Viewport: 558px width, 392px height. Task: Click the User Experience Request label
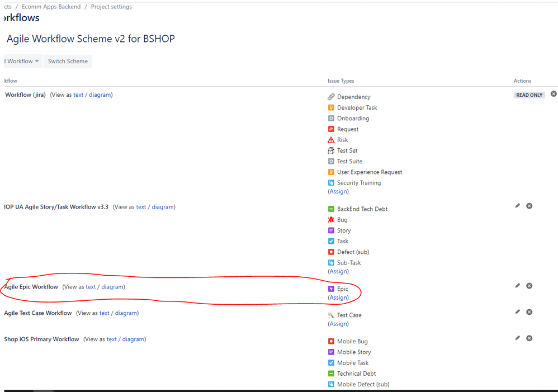[370, 172]
